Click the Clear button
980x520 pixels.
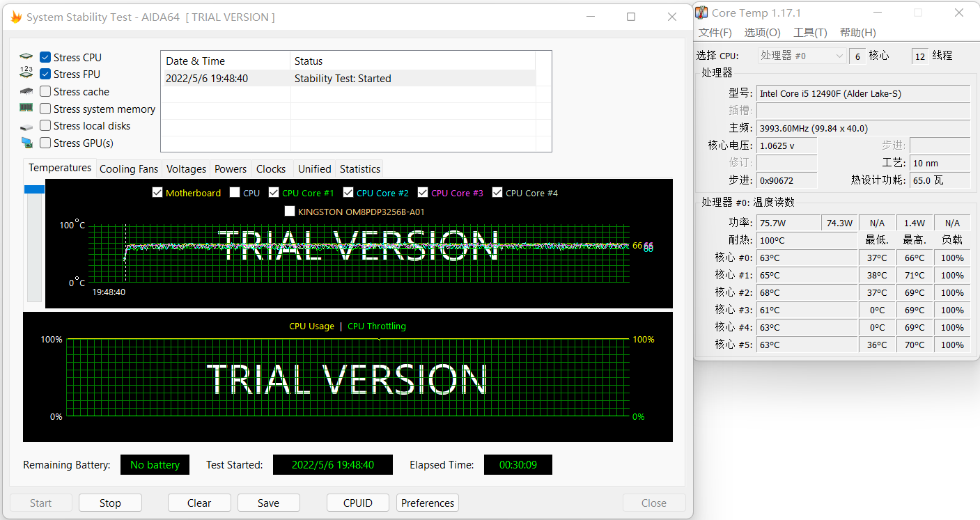(199, 503)
